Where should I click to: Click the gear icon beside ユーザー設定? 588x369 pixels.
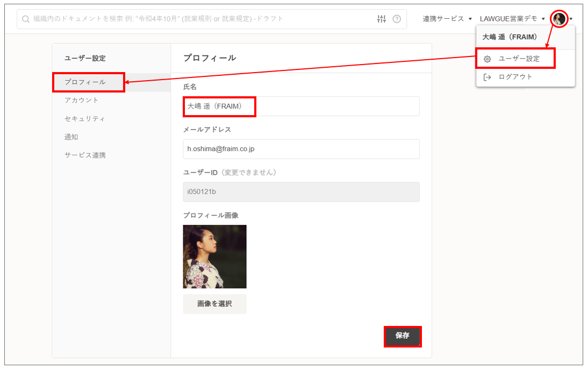pos(487,59)
